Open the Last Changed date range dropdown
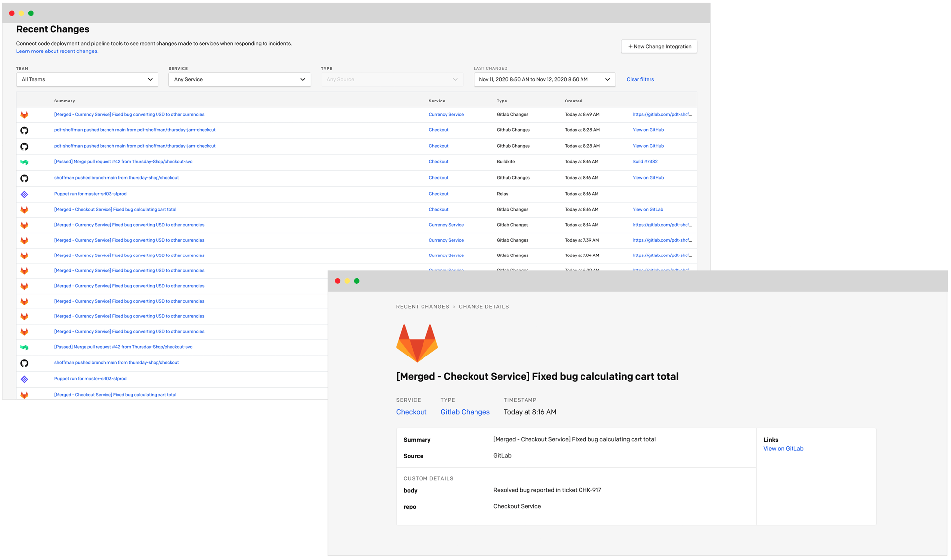Screen dimensions: 951x560 coord(544,80)
